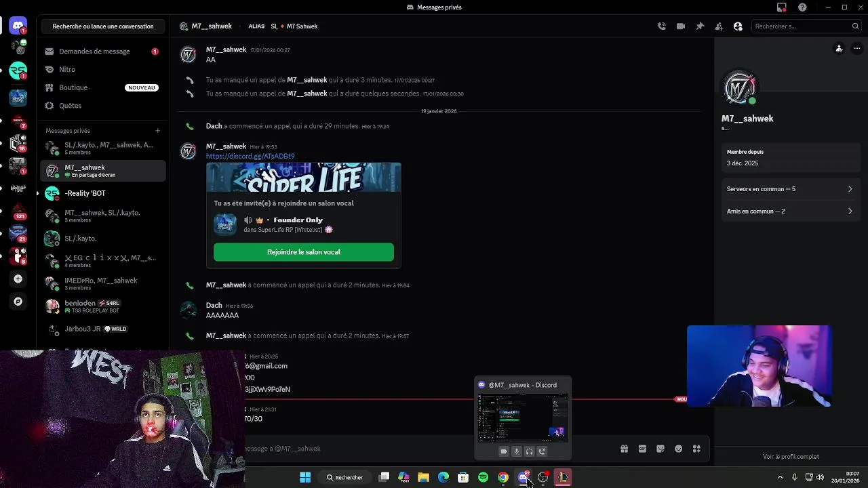Open group DM M7__sahwek, SL/.kayto.

tap(102, 216)
